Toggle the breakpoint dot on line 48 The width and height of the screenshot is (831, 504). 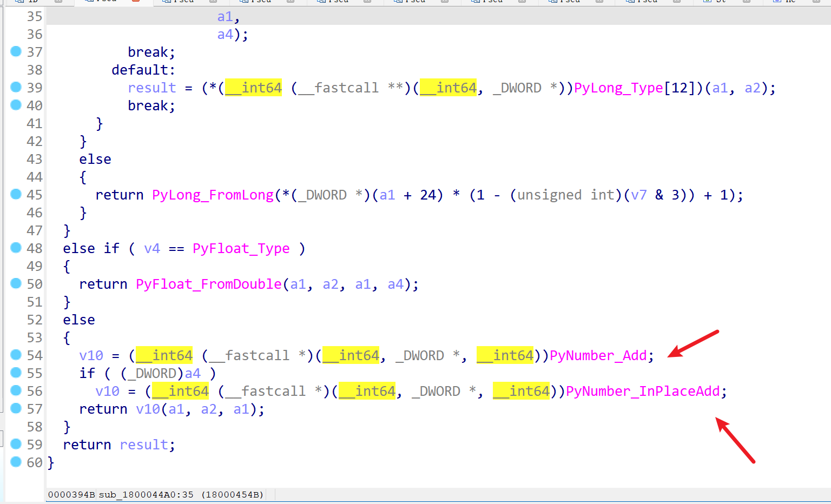16,248
